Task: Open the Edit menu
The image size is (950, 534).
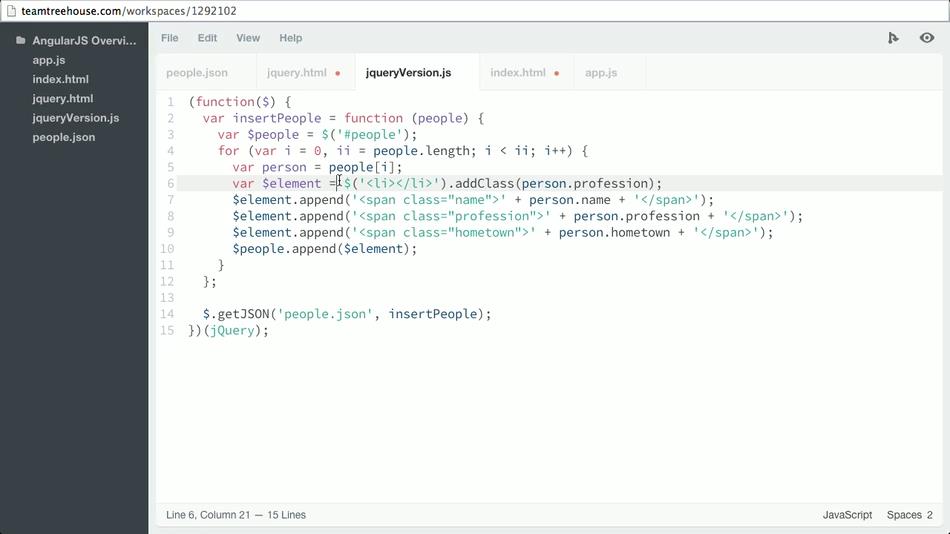Action: coord(207,38)
